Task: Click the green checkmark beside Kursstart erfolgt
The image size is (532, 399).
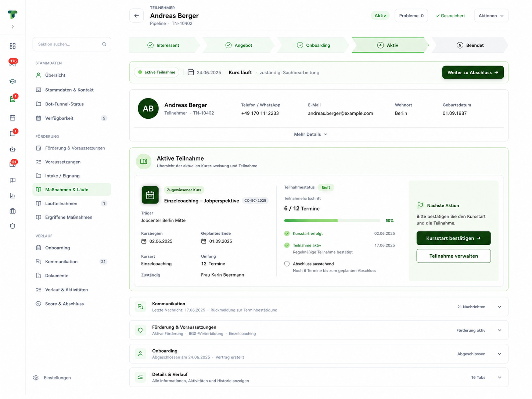Action: coord(287,233)
